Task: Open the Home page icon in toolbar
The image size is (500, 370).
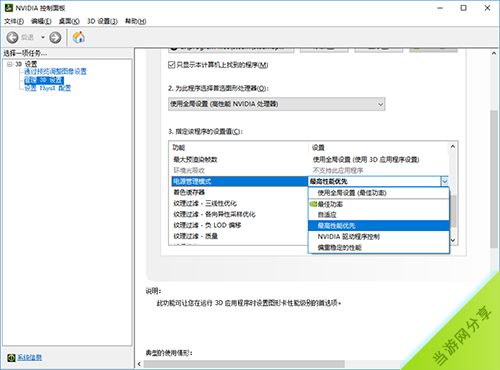Action: 79,37
